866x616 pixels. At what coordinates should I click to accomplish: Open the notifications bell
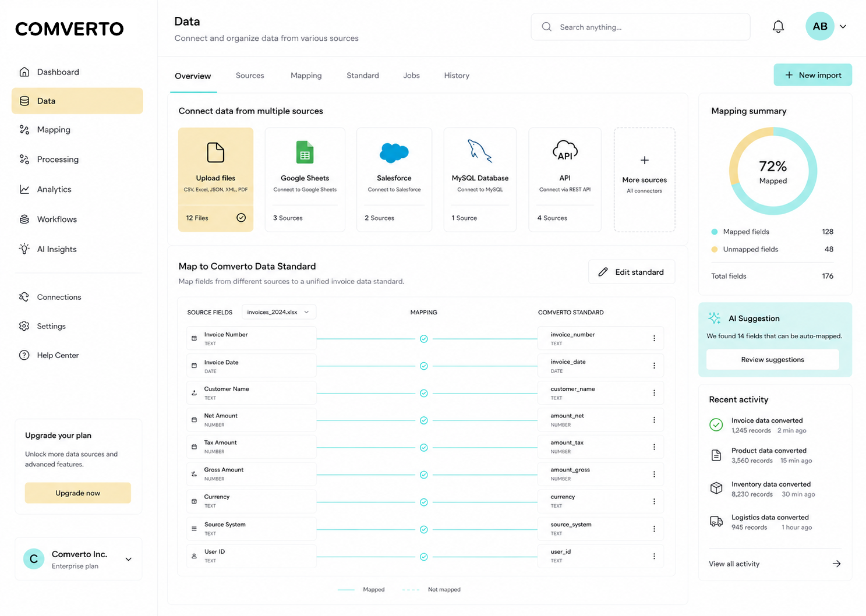click(x=778, y=27)
